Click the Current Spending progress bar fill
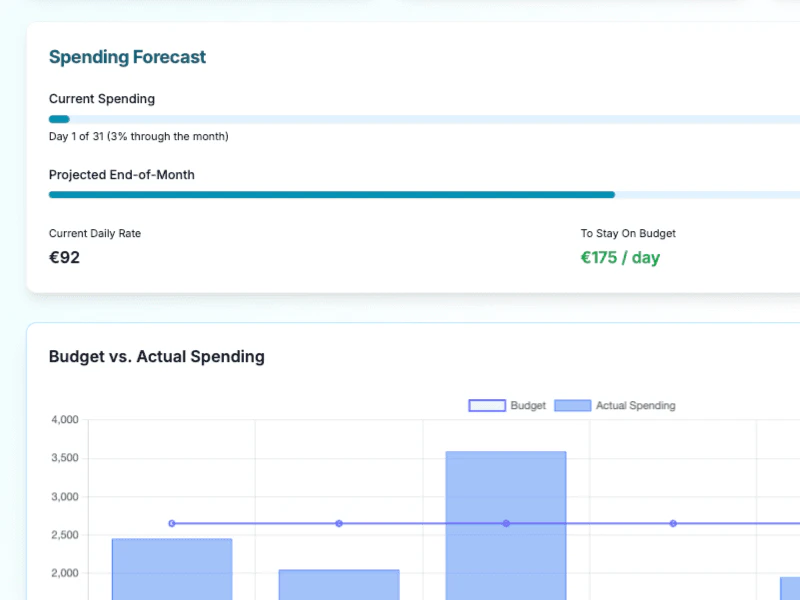Image resolution: width=800 pixels, height=600 pixels. tap(59, 119)
